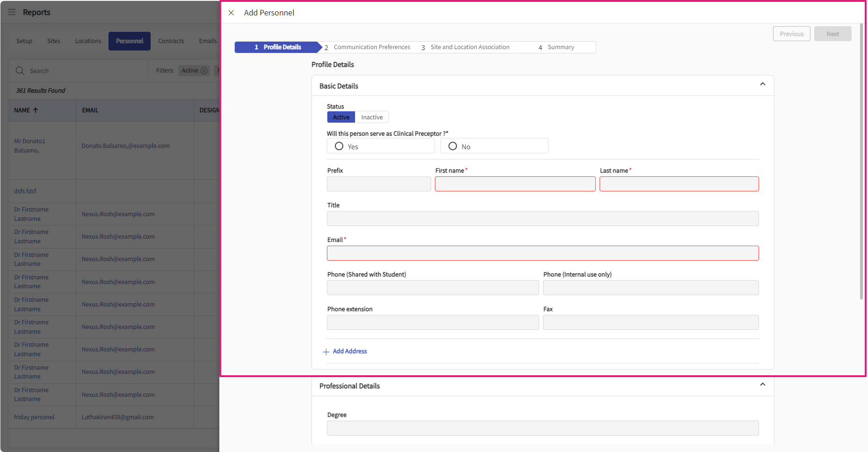Collapse the Basic Details section
The image size is (868, 452).
[762, 84]
